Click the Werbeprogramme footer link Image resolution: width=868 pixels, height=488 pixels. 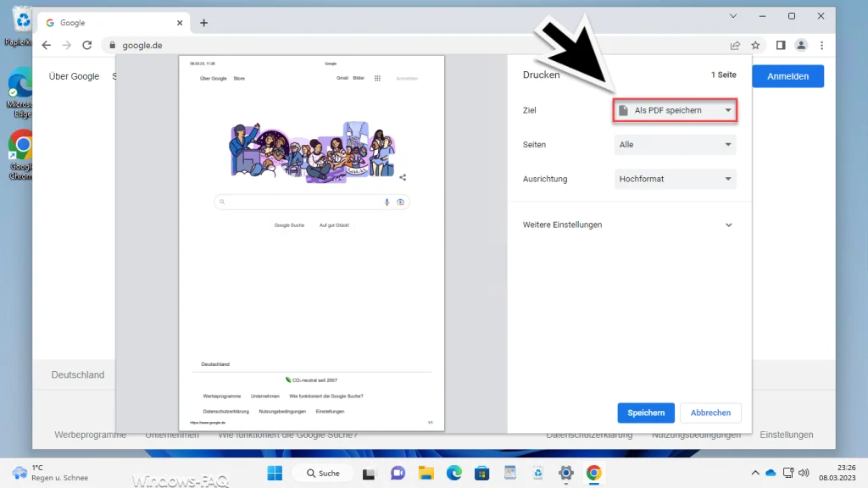tap(90, 435)
